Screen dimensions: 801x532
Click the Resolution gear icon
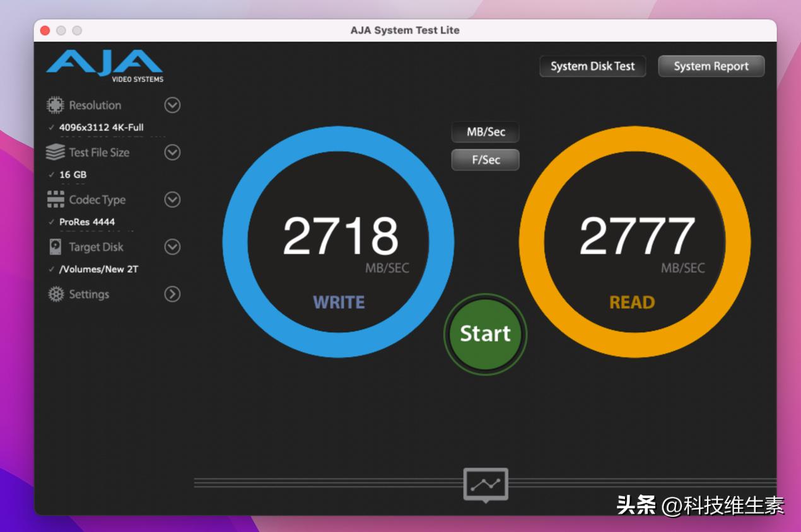pos(56,105)
